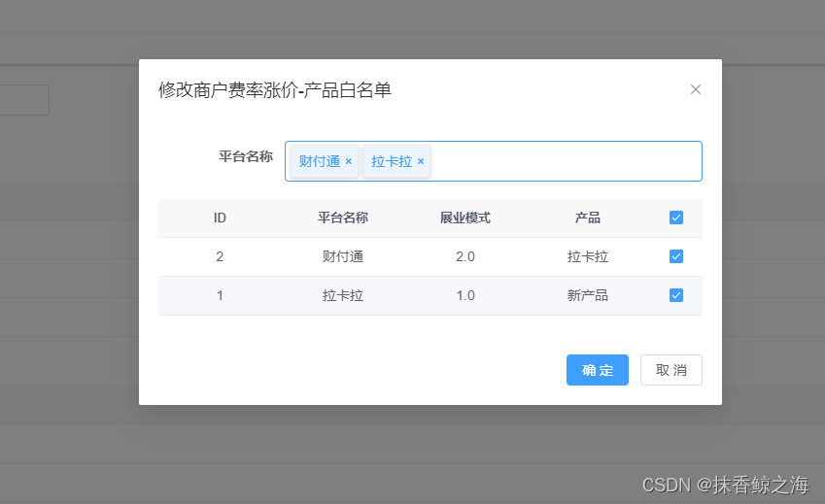Toggle the select-all checkbox in table header
Image resolution: width=825 pixels, height=504 pixels.
tap(676, 218)
